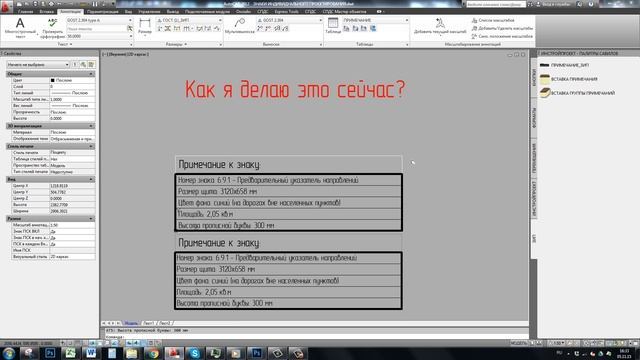Collapse the Вид properties section

coord(91,179)
